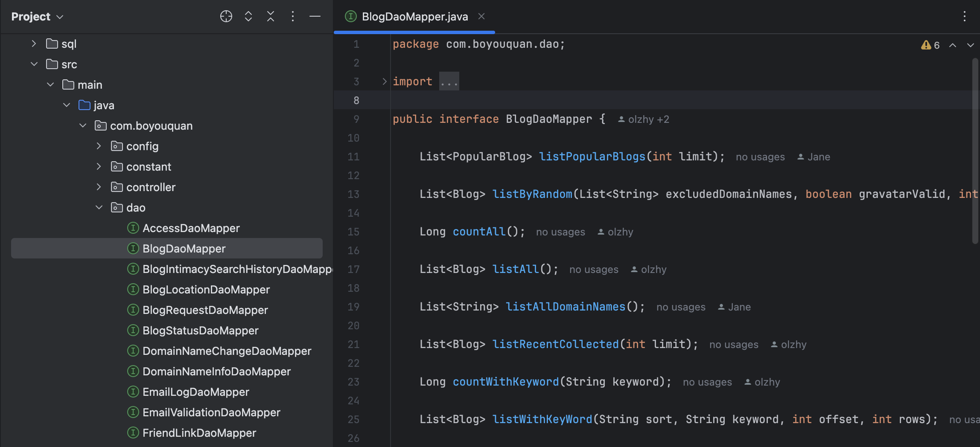The width and height of the screenshot is (980, 447).
Task: Jump to next highlighted problem arrow
Action: [970, 45]
